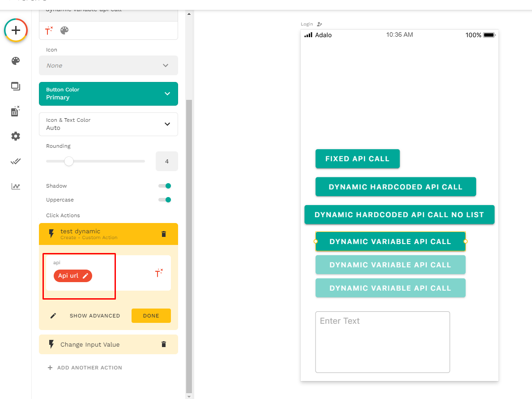Click the lightning icon of test dynamic
Image resolution: width=532 pixels, height=399 pixels.
[x=51, y=234]
